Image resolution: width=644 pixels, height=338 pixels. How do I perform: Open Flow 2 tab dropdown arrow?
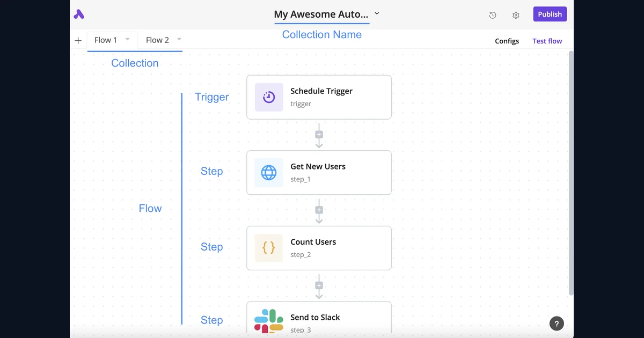(179, 40)
